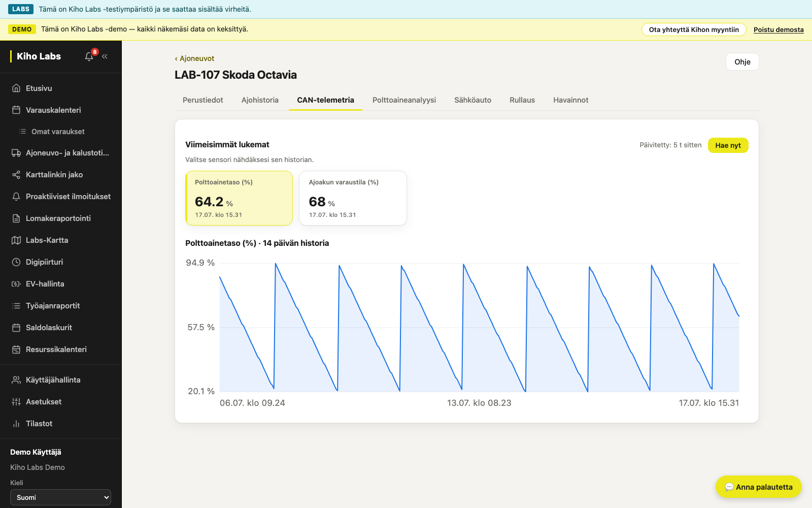Click the Ohje help button
Screen dimensions: 812x508
742,62
